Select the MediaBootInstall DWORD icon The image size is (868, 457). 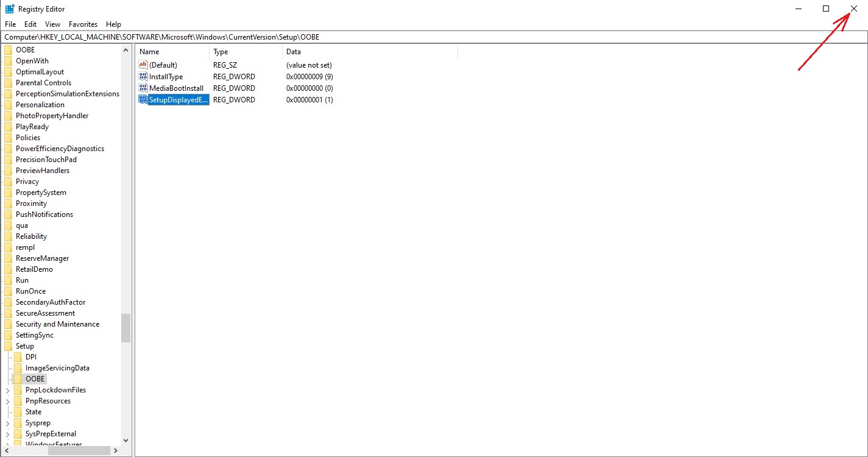pyautogui.click(x=143, y=88)
